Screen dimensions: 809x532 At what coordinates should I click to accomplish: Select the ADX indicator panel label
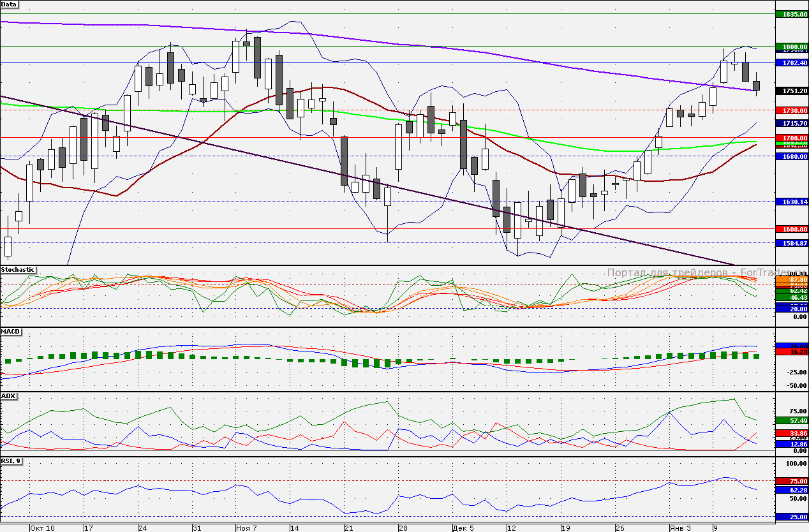[x=8, y=396]
